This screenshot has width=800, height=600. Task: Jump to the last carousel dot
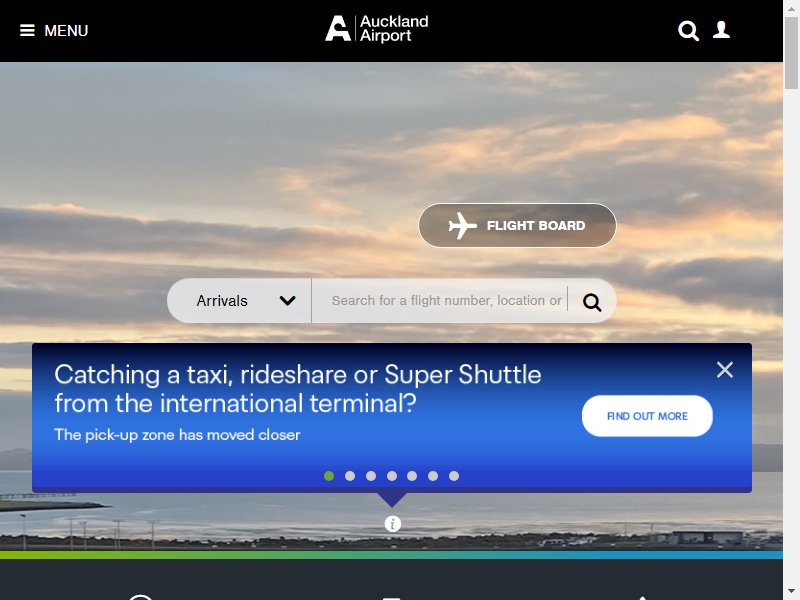coord(454,476)
